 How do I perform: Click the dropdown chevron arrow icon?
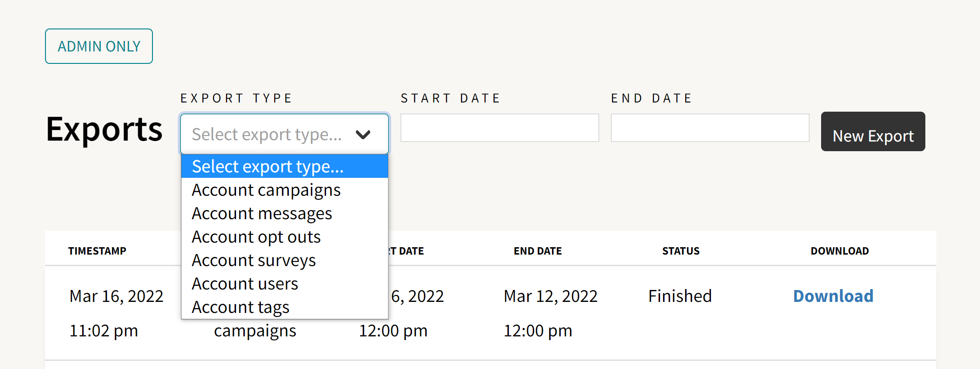click(x=363, y=135)
